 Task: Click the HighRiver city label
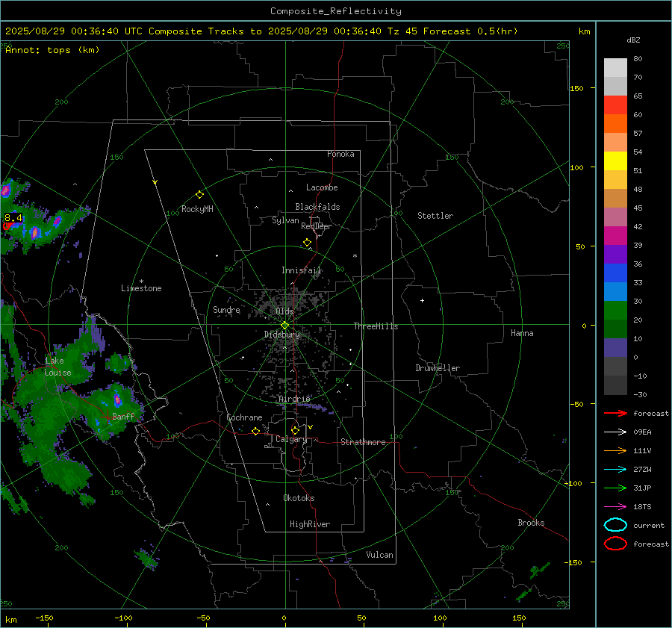[310, 524]
